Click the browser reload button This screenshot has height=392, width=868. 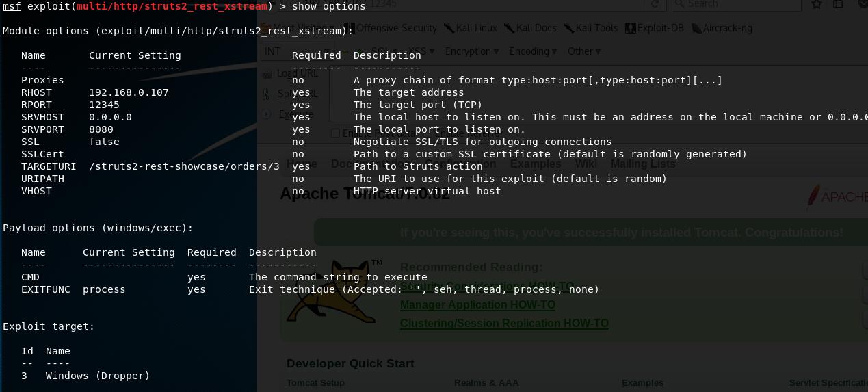(x=655, y=4)
